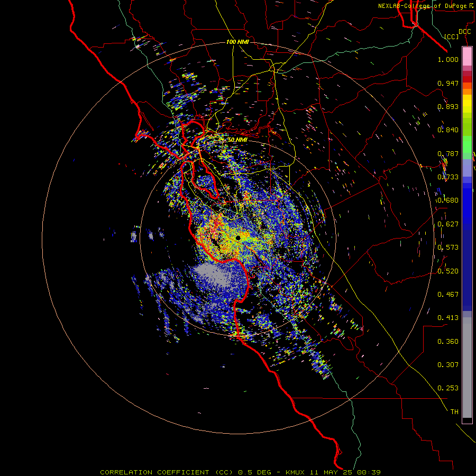Viewport: 476px width, 476px height.
Task: Click the "DCC" label above the color bar
Action: coord(464,31)
